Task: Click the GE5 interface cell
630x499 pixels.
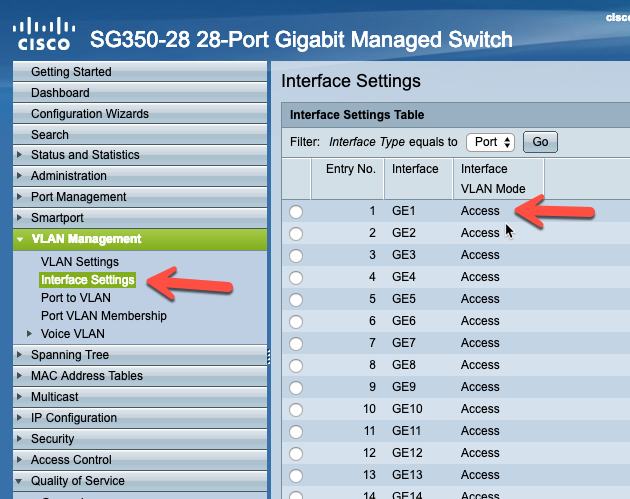Action: pyautogui.click(x=403, y=299)
